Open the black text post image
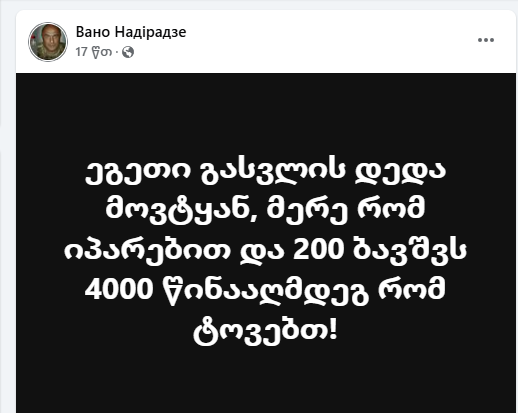The height and width of the screenshot is (413, 518). (x=266, y=243)
